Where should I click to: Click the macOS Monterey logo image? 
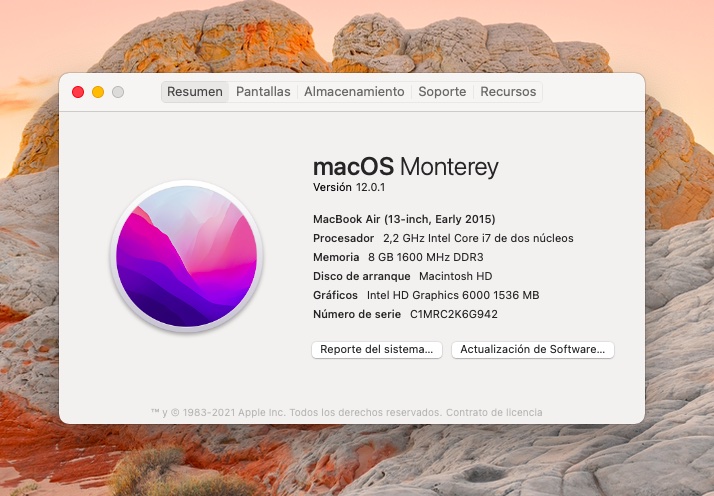186,256
